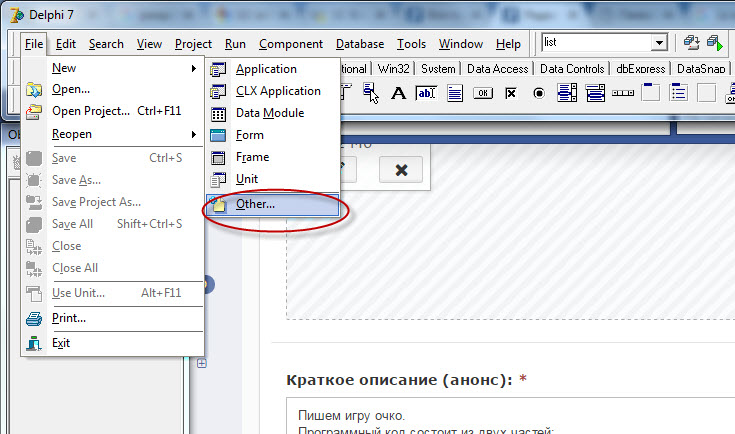
Task: Select the RadioGroup component icon
Action: tap(678, 92)
